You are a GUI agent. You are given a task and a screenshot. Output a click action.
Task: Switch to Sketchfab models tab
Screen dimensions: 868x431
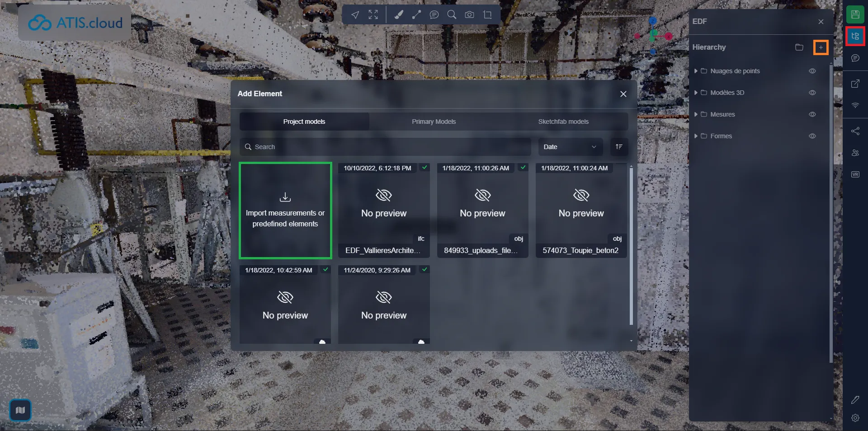[563, 122]
